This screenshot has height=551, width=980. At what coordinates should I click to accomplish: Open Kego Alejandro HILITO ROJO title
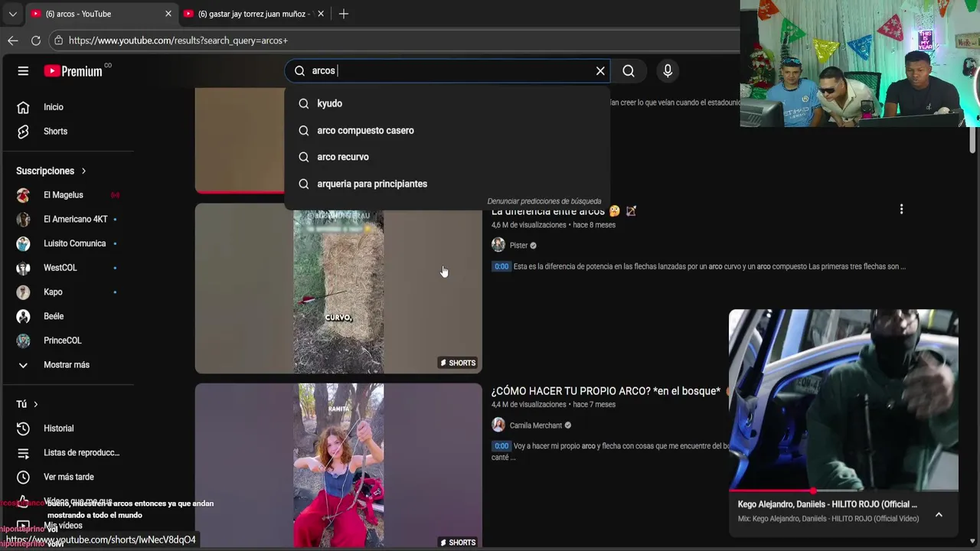(827, 504)
